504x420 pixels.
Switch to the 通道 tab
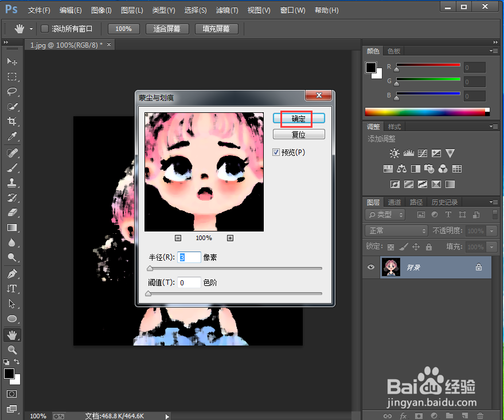394,202
